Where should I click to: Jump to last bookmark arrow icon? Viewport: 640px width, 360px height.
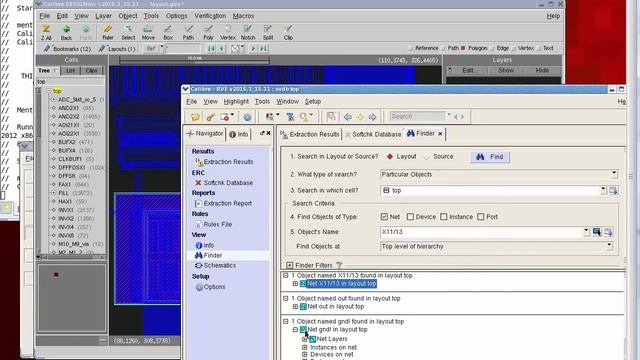[x=264, y=49]
